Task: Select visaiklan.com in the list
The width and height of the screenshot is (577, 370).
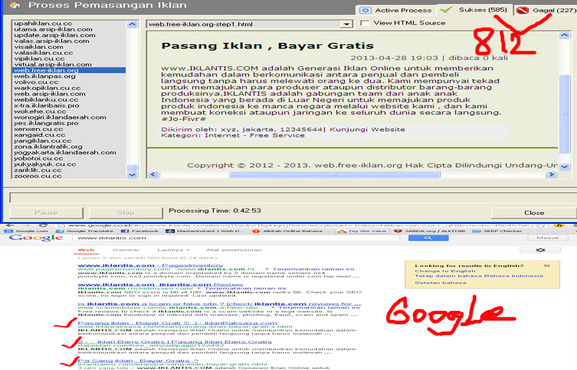Action: coord(39,47)
